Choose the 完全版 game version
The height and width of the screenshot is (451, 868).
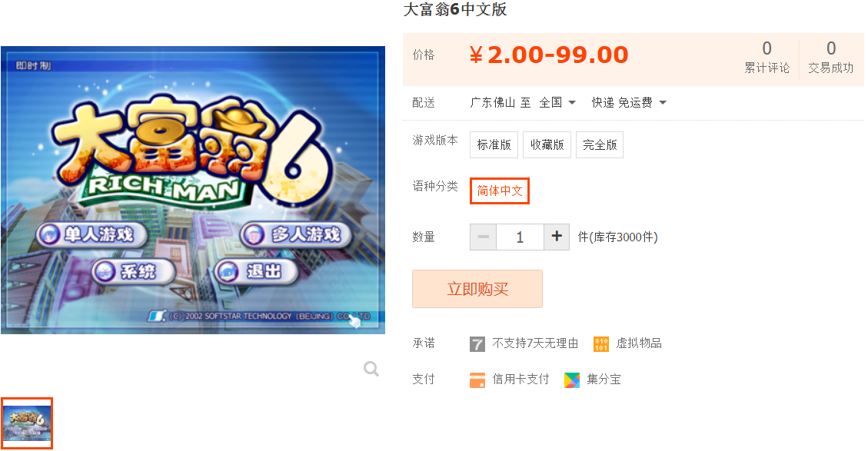(600, 145)
